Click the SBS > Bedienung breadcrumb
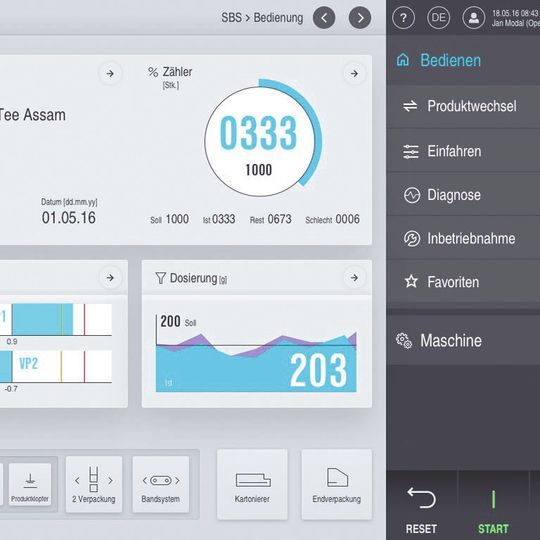 [x=262, y=18]
